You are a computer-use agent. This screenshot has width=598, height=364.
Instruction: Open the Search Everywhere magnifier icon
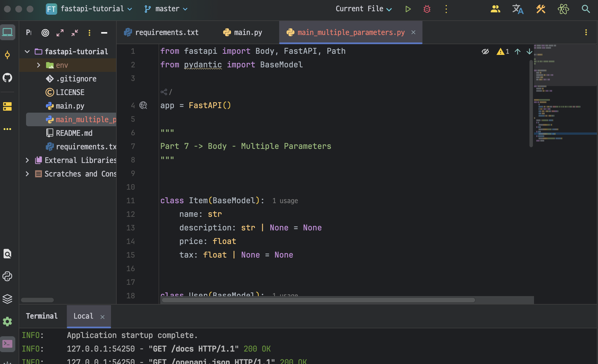[x=586, y=9]
